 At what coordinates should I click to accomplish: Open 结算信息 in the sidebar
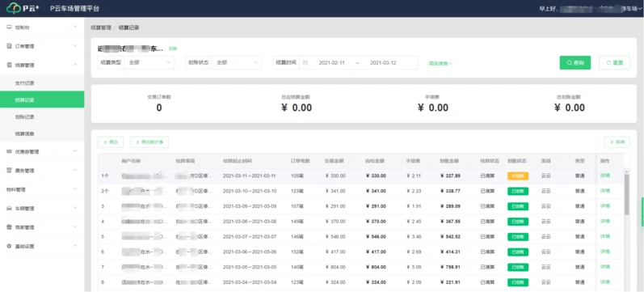24,133
